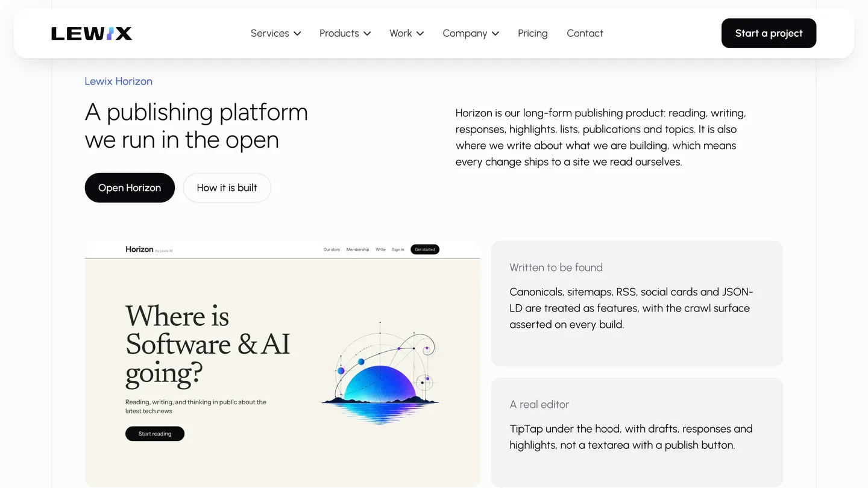Viewport: 868px width, 488px height.
Task: Click the 'Written to be found' card heading
Action: [556, 267]
